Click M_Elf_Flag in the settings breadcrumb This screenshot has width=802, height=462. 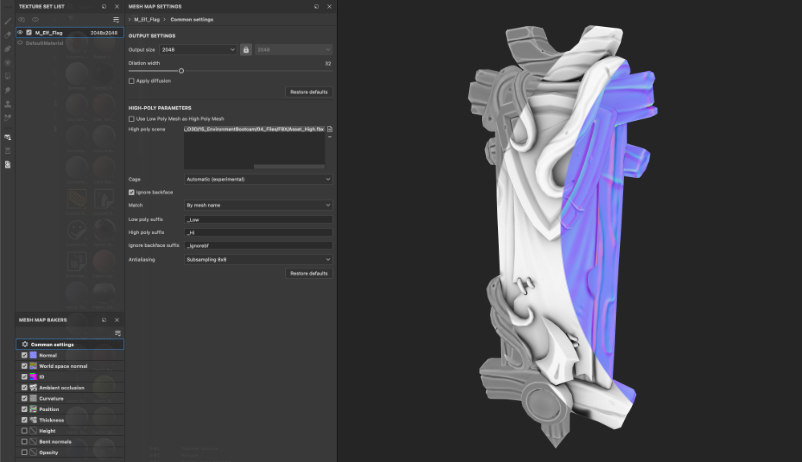[147, 19]
